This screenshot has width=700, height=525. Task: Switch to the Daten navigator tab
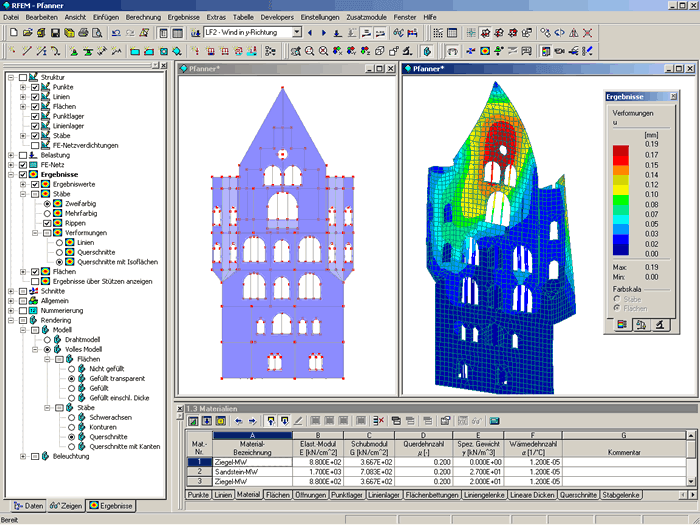[x=29, y=506]
